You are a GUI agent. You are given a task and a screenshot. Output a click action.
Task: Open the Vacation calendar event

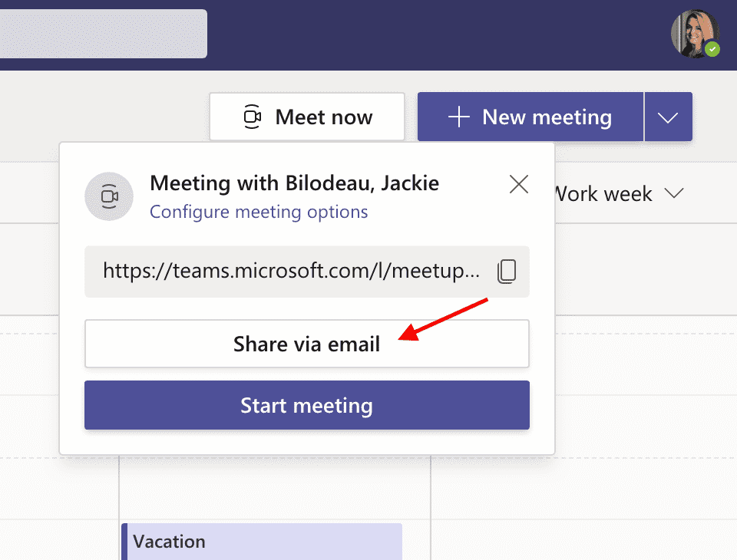pyautogui.click(x=262, y=542)
